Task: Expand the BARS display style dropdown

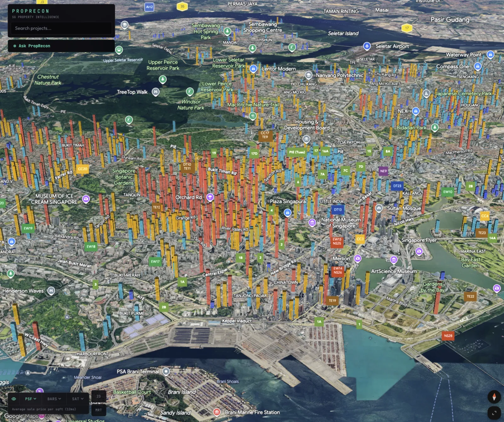Action: [x=54, y=399]
